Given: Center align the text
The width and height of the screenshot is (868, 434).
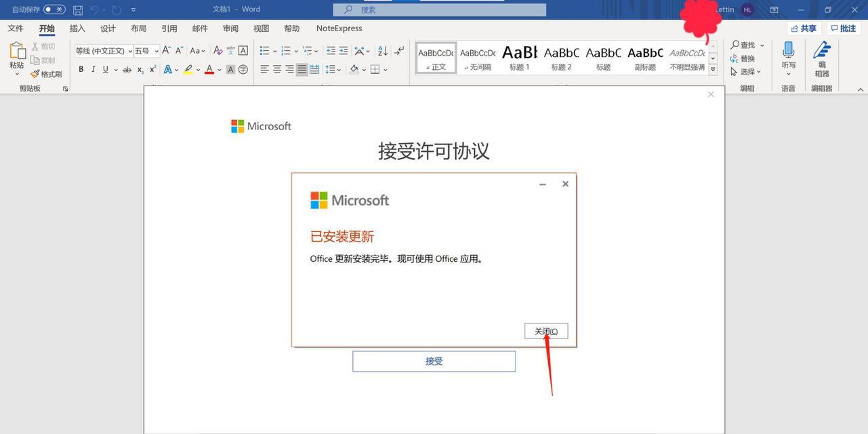Looking at the screenshot, I should (277, 69).
